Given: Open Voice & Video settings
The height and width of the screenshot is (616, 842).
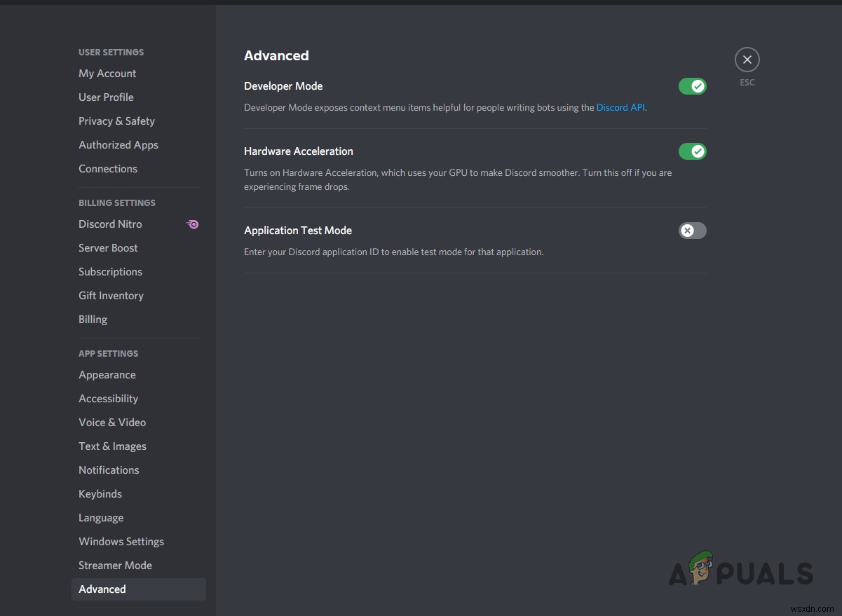Looking at the screenshot, I should click(x=112, y=422).
